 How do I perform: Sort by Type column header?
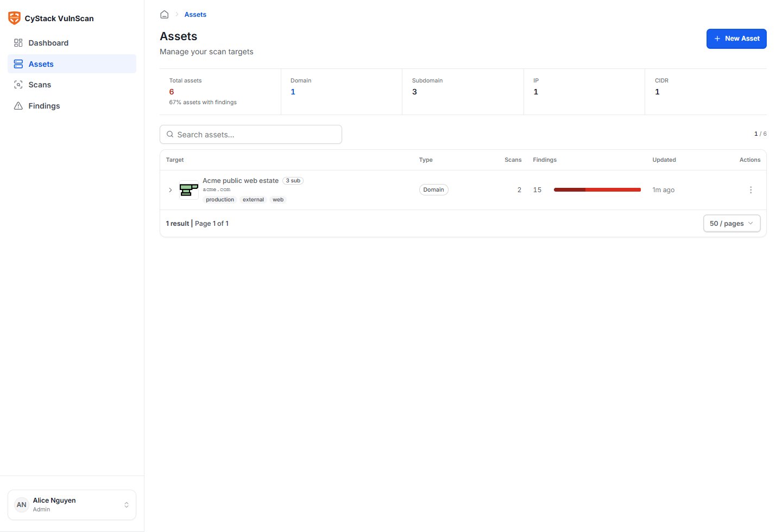426,160
